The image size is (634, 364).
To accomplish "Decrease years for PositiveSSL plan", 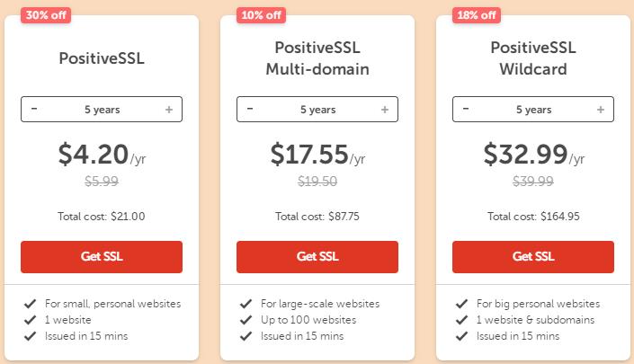I will 34,110.
